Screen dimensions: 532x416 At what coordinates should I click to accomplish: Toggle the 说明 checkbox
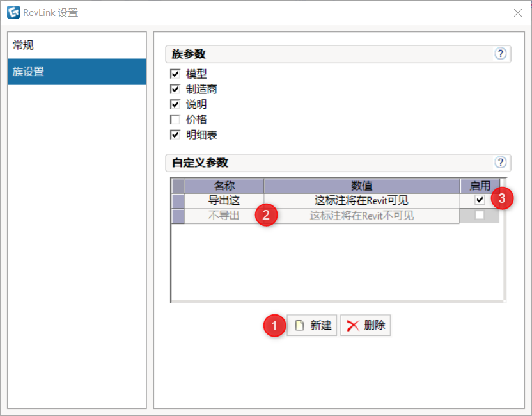tap(175, 104)
